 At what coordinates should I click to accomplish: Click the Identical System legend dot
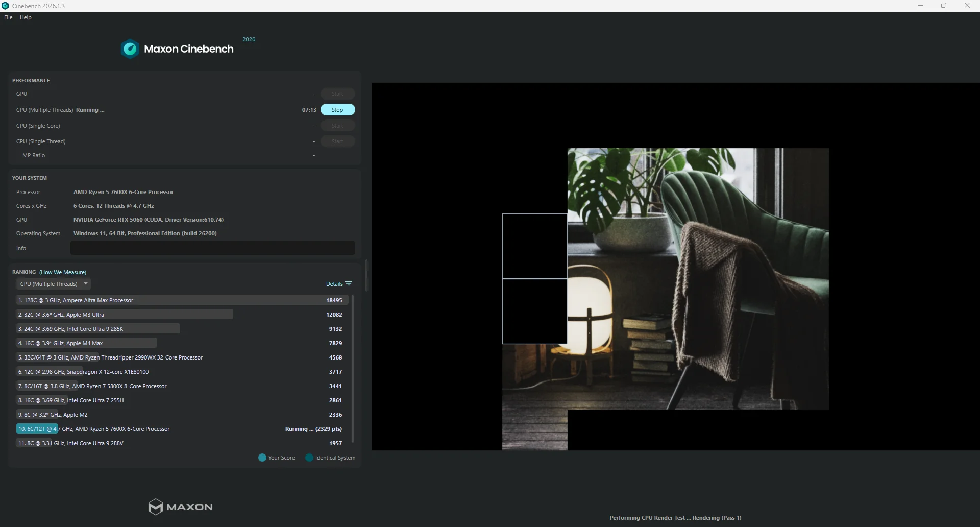click(309, 458)
